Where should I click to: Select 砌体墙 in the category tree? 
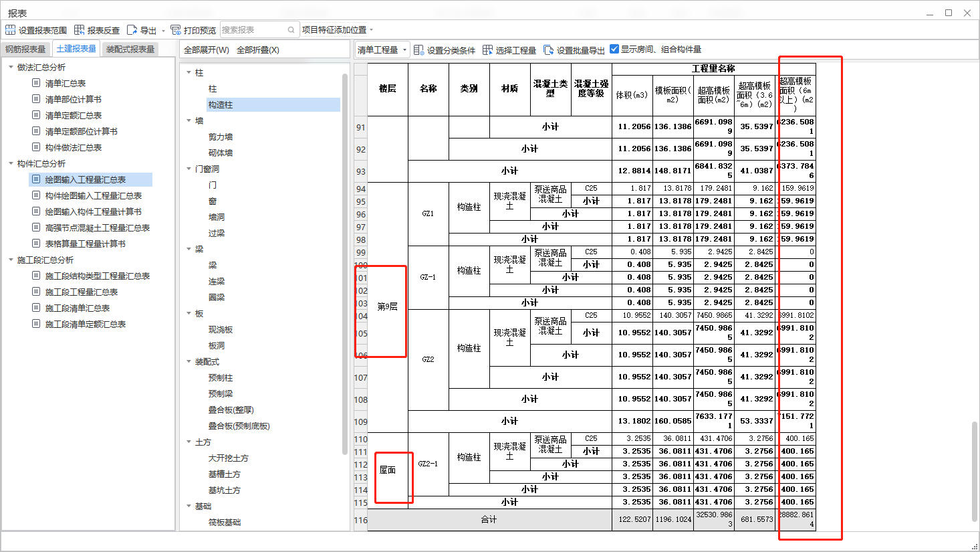221,153
